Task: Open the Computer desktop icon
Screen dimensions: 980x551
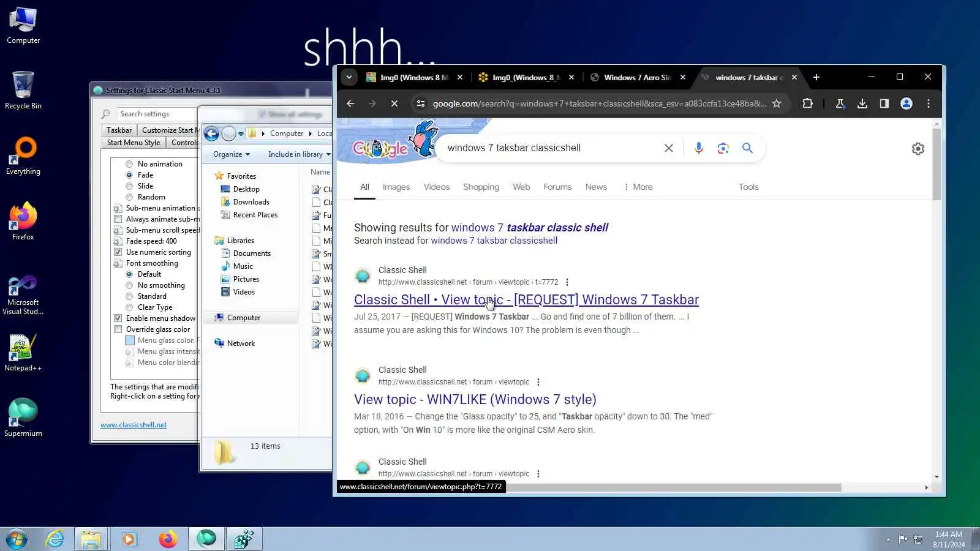Action: click(23, 26)
